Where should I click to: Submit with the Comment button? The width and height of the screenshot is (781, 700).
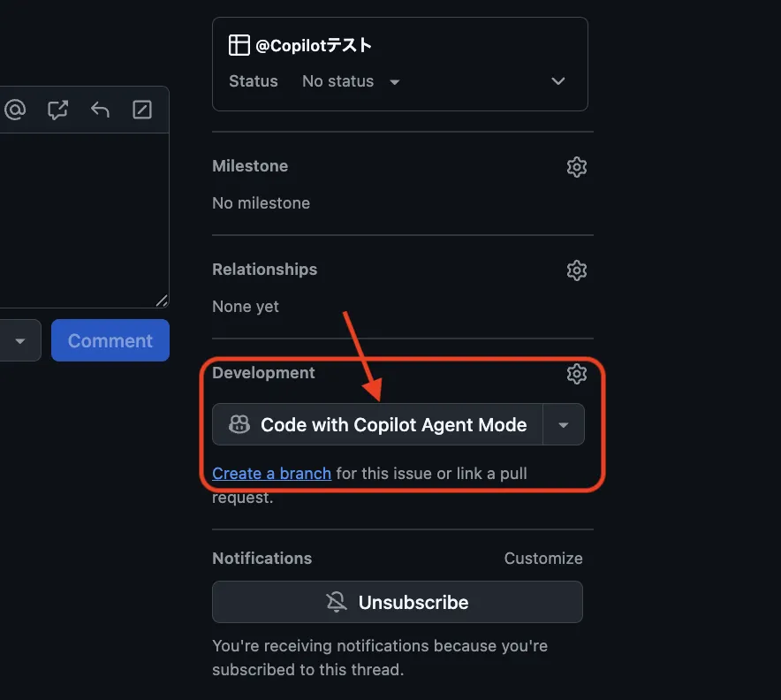pos(110,340)
